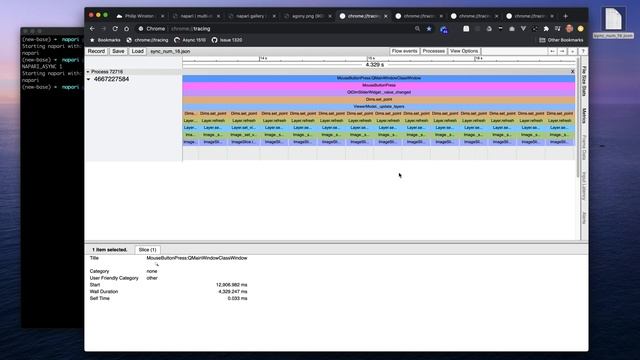Close the Process 72716 track with the X

pyautogui.click(x=573, y=72)
